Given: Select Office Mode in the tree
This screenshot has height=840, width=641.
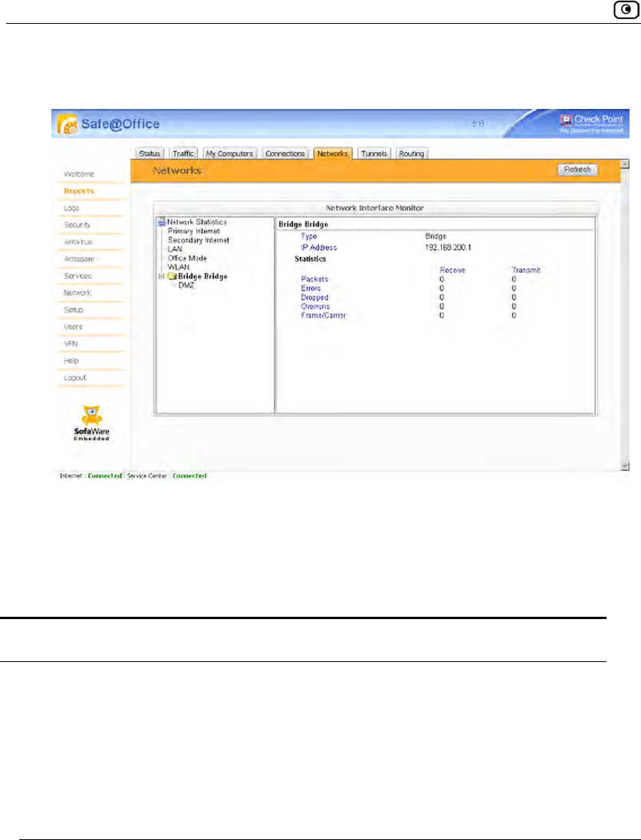Looking at the screenshot, I should pyautogui.click(x=187, y=259).
